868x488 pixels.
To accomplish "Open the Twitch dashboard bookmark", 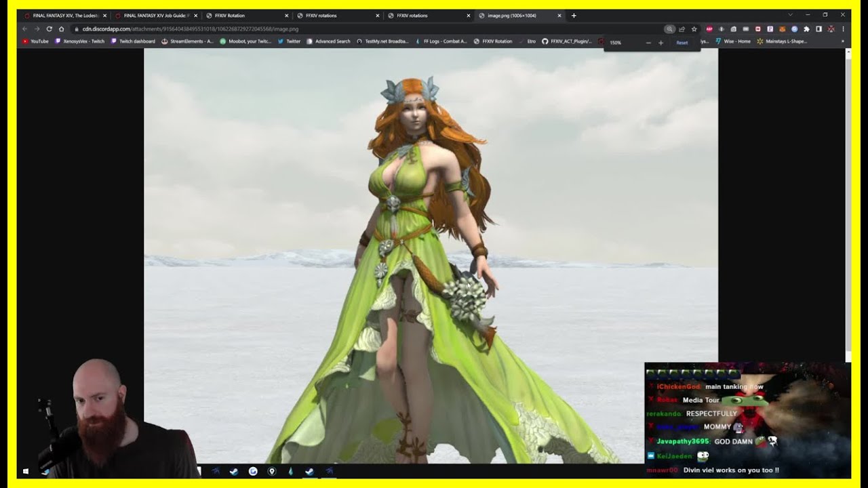I will 133,41.
